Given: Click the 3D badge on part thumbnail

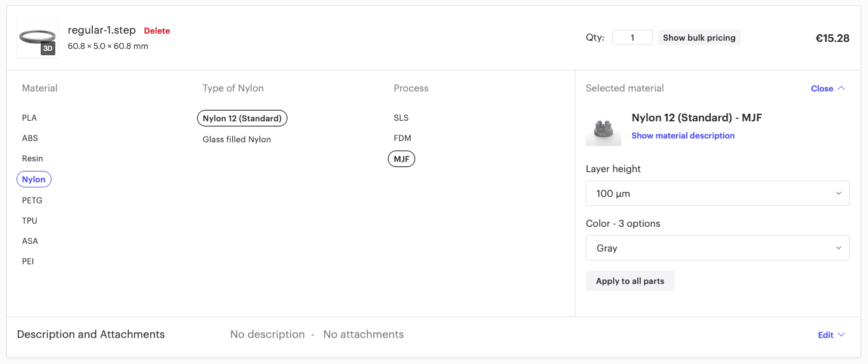Looking at the screenshot, I should pyautogui.click(x=48, y=48).
